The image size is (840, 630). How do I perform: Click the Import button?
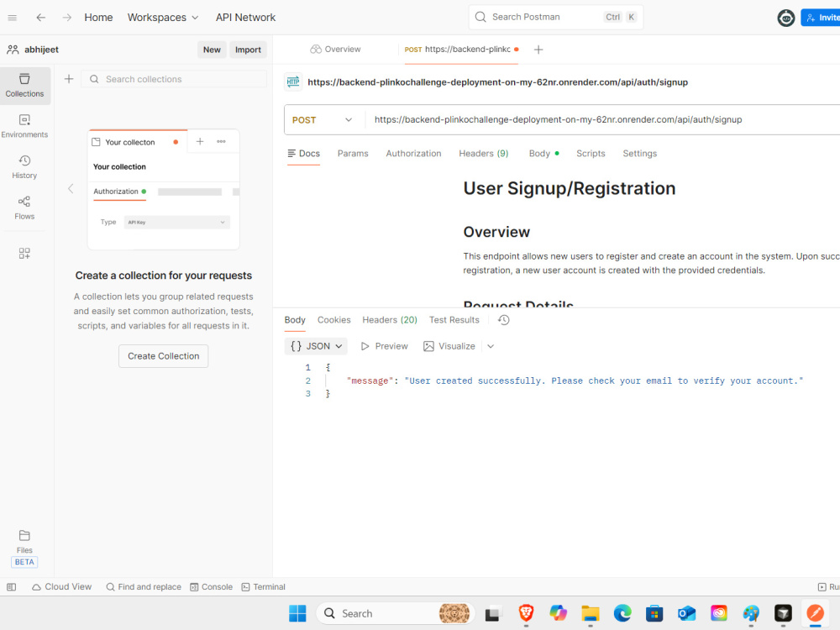tap(248, 50)
